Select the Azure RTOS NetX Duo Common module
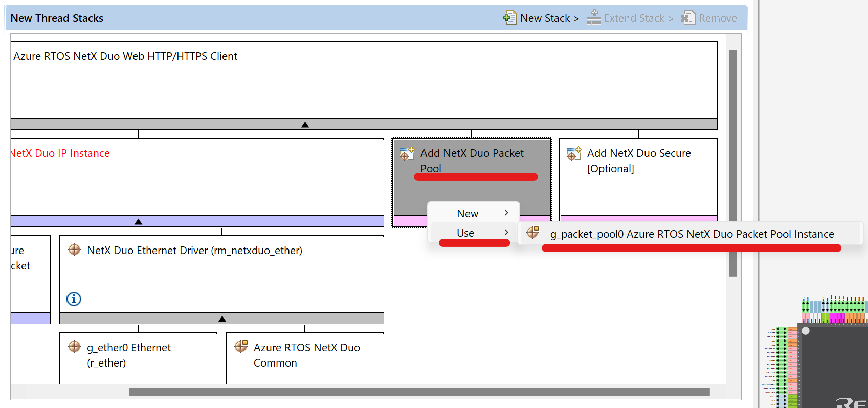868x408 pixels. (x=305, y=358)
